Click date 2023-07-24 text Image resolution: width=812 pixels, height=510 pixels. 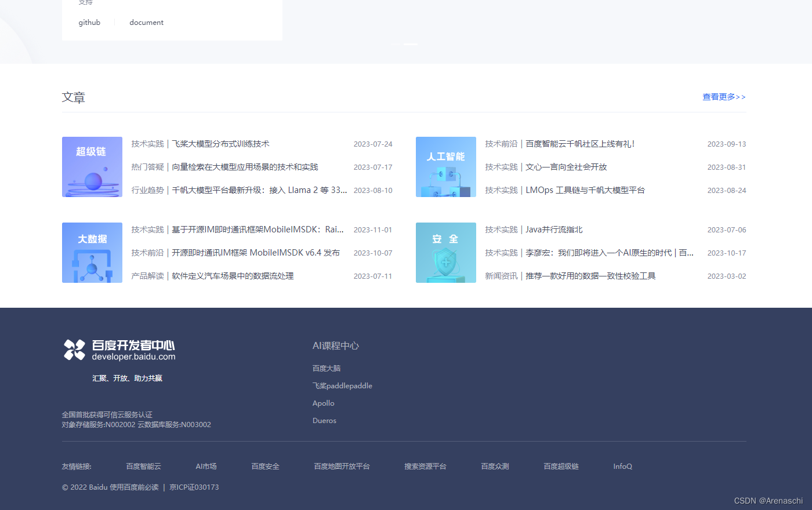pos(373,144)
